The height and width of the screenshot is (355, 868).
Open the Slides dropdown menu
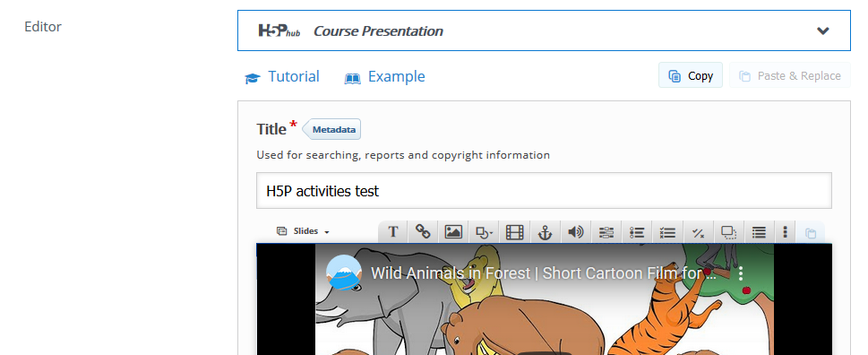pyautogui.click(x=303, y=231)
